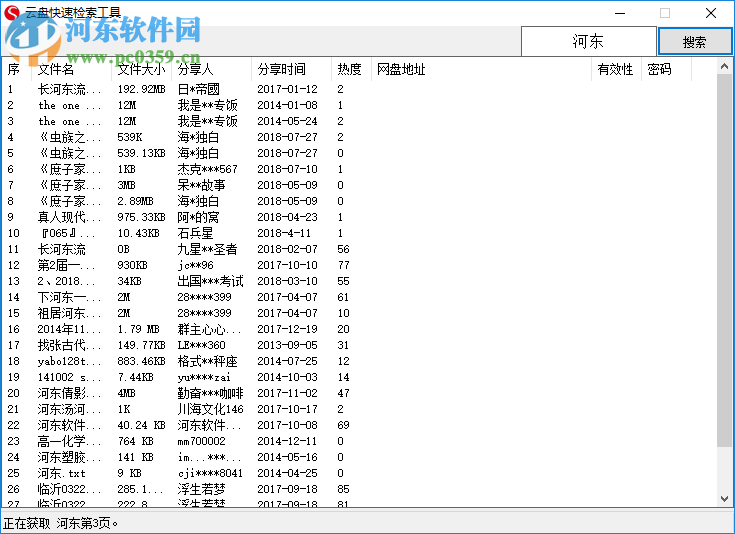Select row 9 file 真人现代...

coord(359,217)
